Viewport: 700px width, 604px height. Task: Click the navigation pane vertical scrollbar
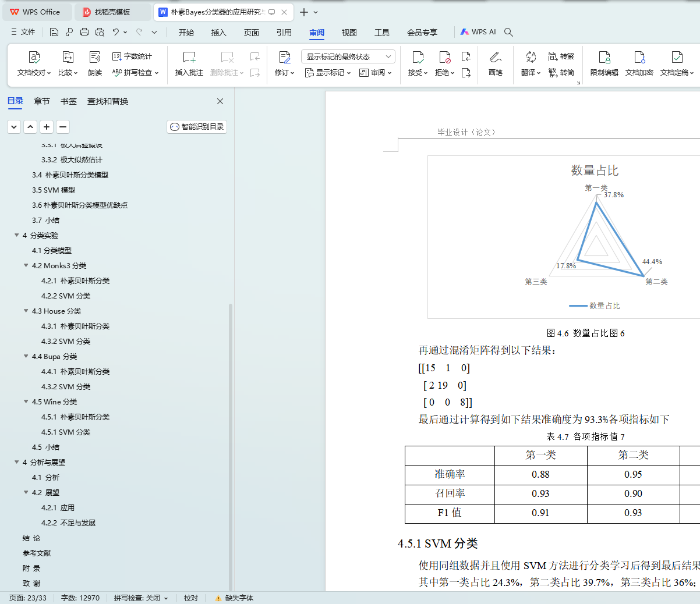[231, 447]
